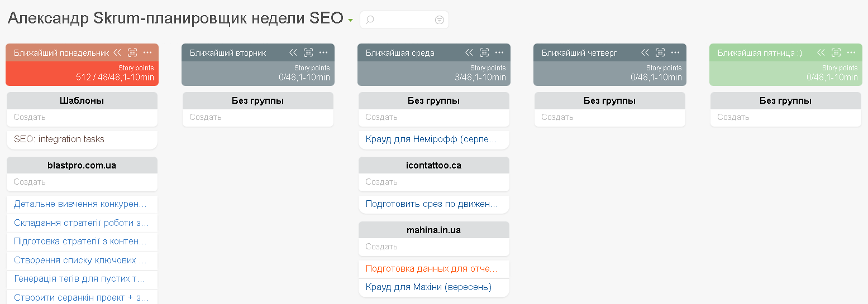Collapse the Ближайший понедельник column
The image size is (868, 304).
coord(117,52)
